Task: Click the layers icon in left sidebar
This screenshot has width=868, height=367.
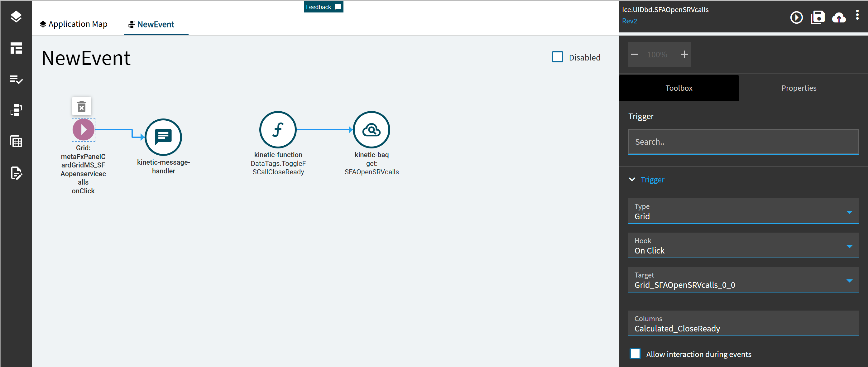Action: [x=16, y=17]
